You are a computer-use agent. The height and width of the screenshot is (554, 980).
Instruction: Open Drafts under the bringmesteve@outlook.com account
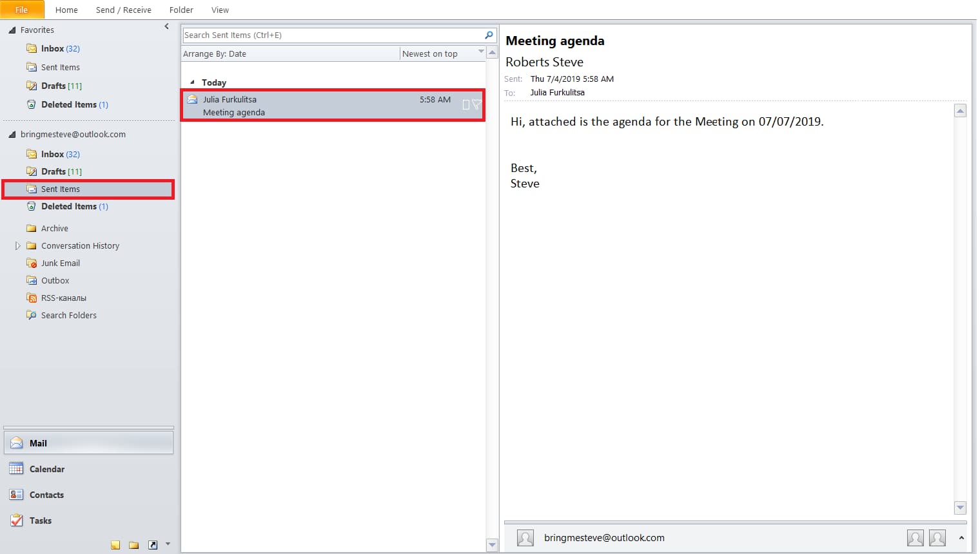(x=54, y=171)
